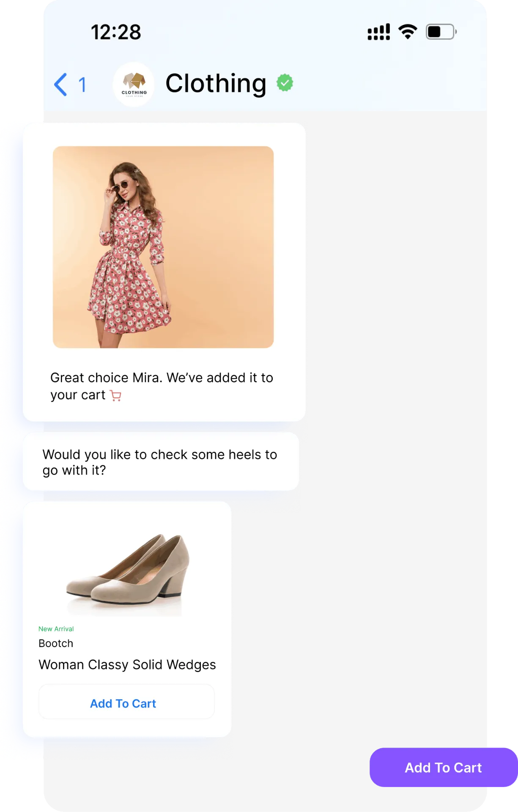Select the New Arrival label
The image size is (518, 812).
56,629
